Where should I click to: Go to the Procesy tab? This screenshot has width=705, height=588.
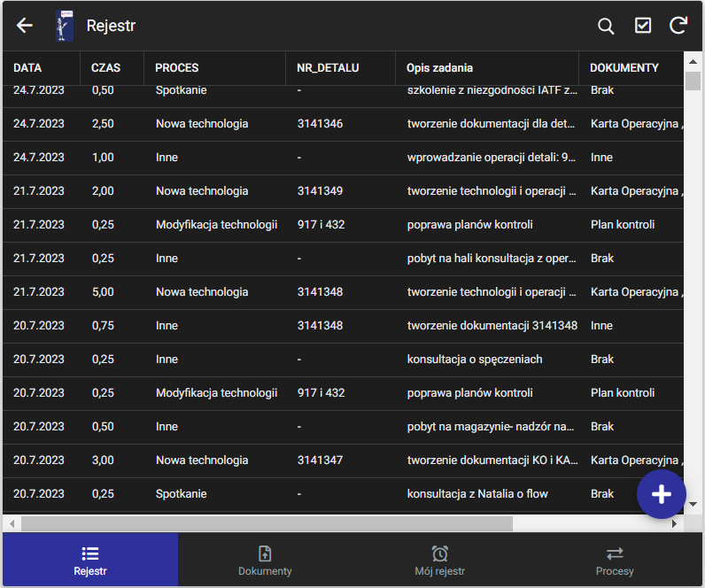pyautogui.click(x=615, y=561)
